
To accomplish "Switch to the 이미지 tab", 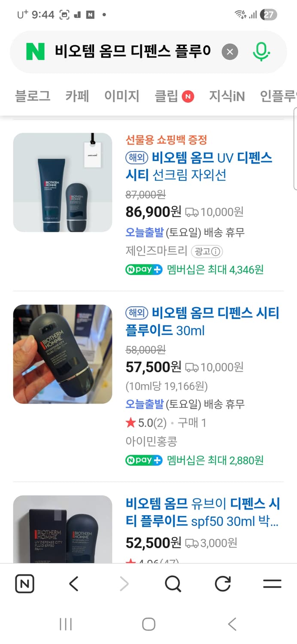I will pyautogui.click(x=121, y=97).
